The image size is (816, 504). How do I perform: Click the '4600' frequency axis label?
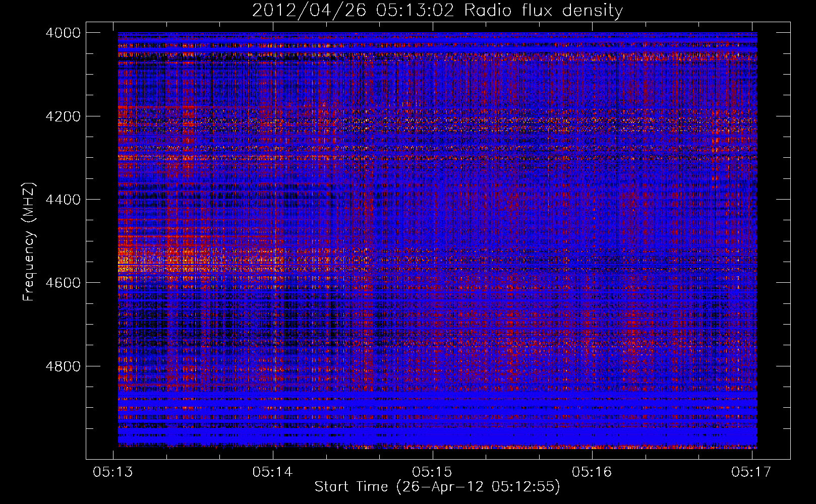pos(63,283)
